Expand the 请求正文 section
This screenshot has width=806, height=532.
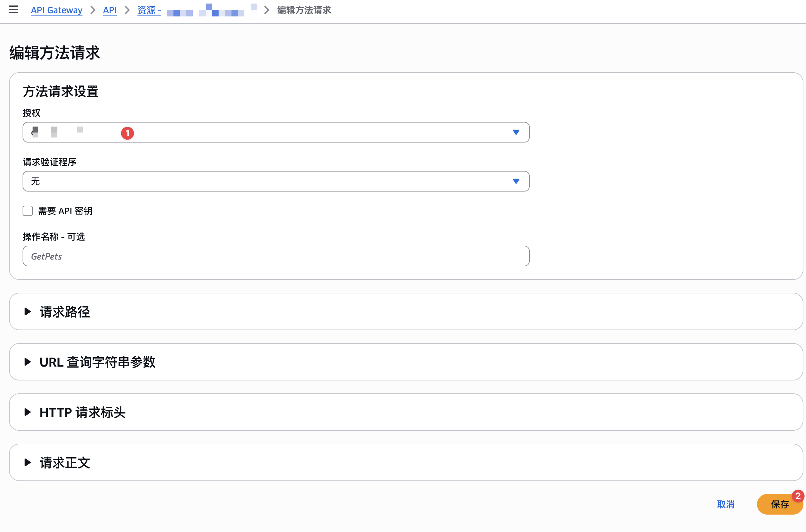[64, 462]
